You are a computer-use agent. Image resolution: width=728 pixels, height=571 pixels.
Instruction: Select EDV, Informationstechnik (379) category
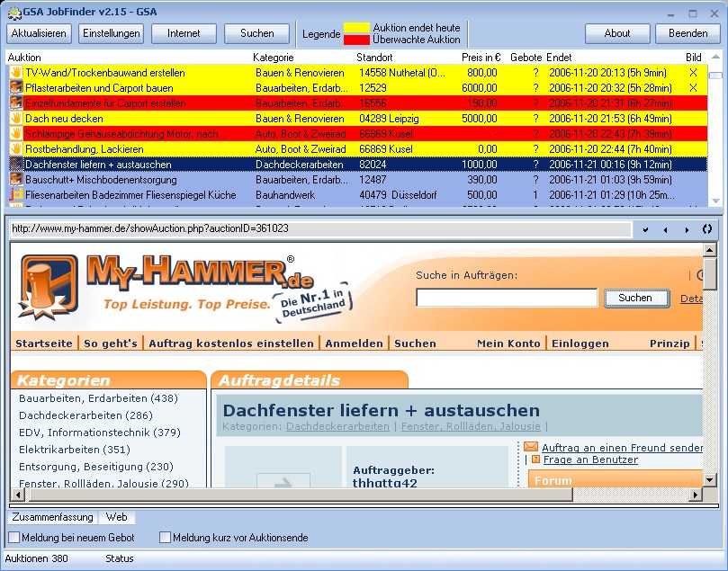[100, 433]
